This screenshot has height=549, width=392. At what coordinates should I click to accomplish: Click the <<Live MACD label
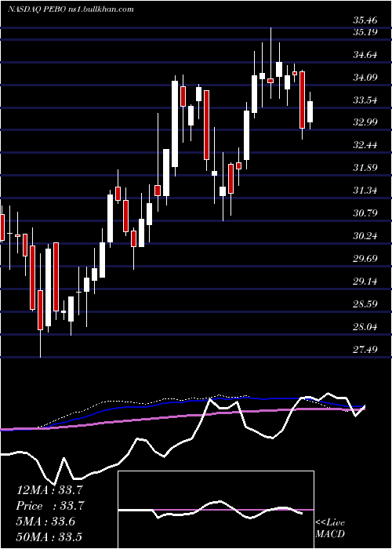click(330, 528)
